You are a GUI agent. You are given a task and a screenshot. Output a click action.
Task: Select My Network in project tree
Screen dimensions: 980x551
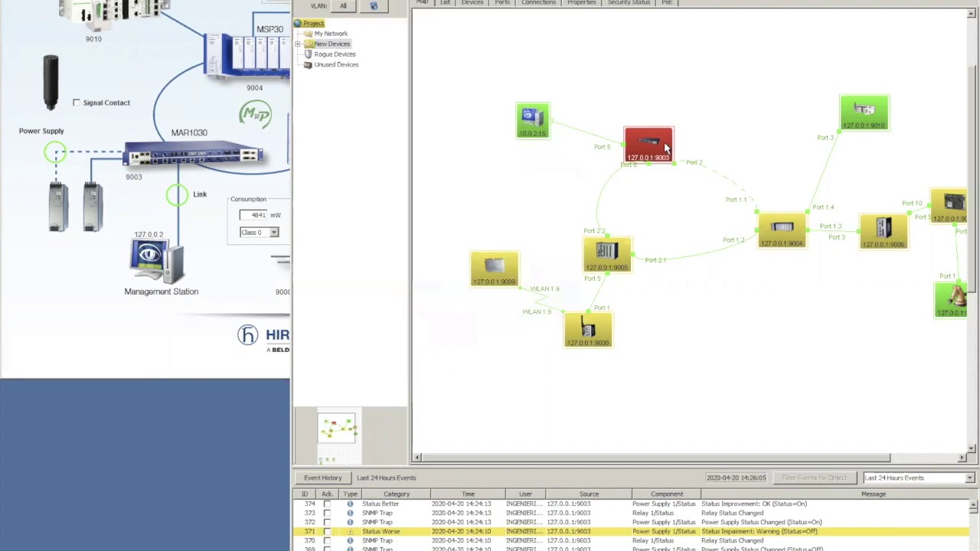(331, 34)
